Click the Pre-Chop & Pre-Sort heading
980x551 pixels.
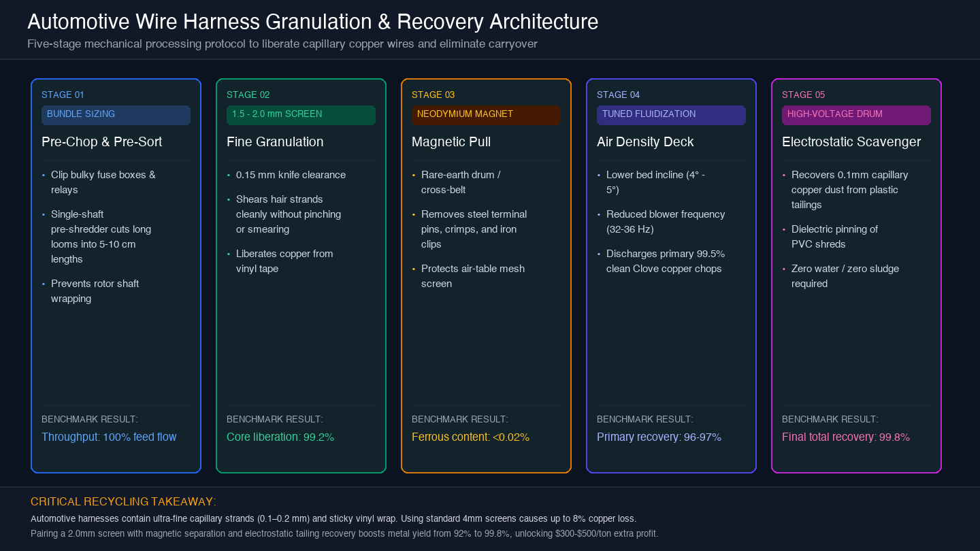pyautogui.click(x=102, y=142)
